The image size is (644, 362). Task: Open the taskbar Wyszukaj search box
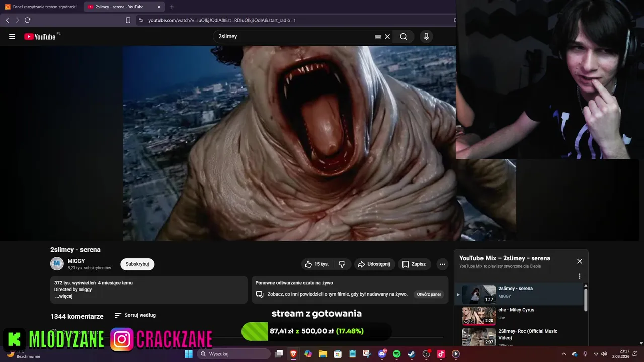(x=233, y=354)
